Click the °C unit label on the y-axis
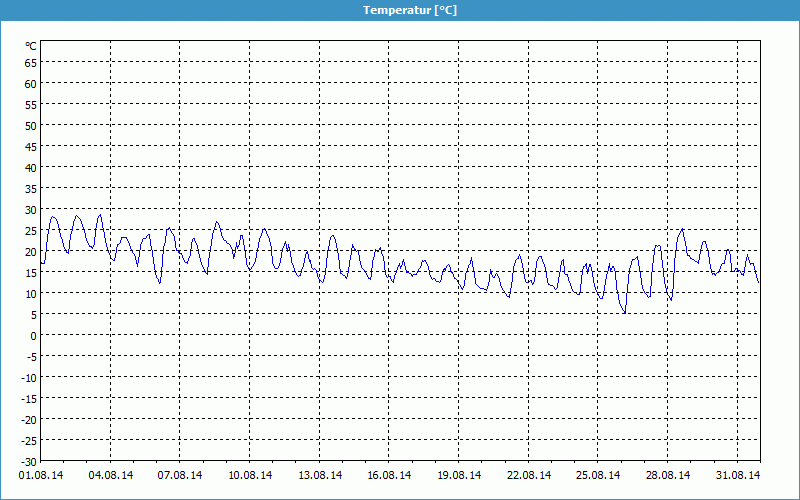The height and width of the screenshot is (500, 800). (x=30, y=46)
